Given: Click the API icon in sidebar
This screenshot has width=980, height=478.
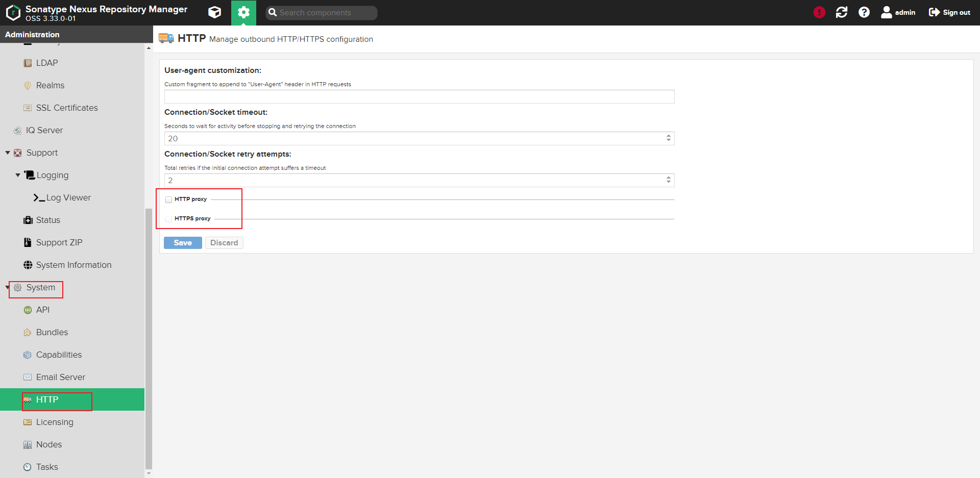Looking at the screenshot, I should point(28,310).
